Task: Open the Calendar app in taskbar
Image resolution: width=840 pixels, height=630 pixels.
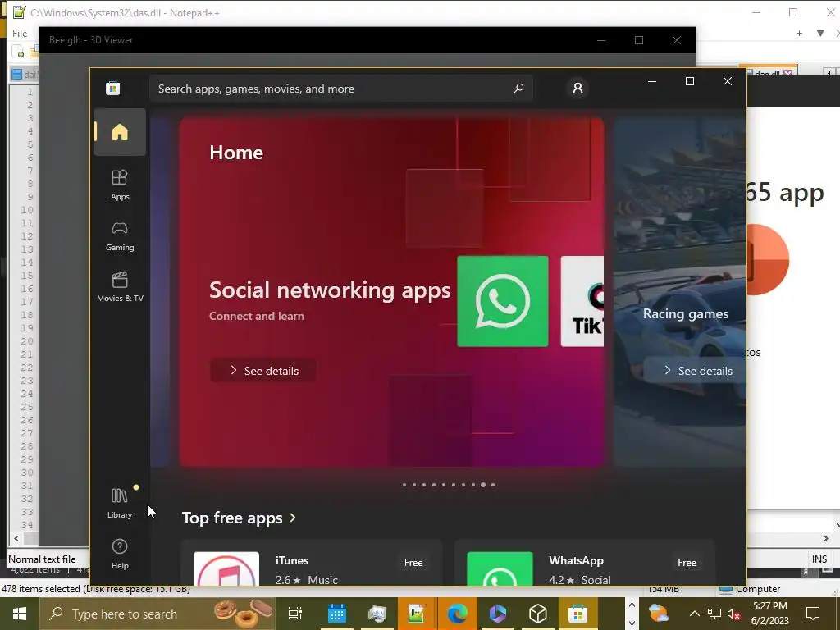Action: 337,614
